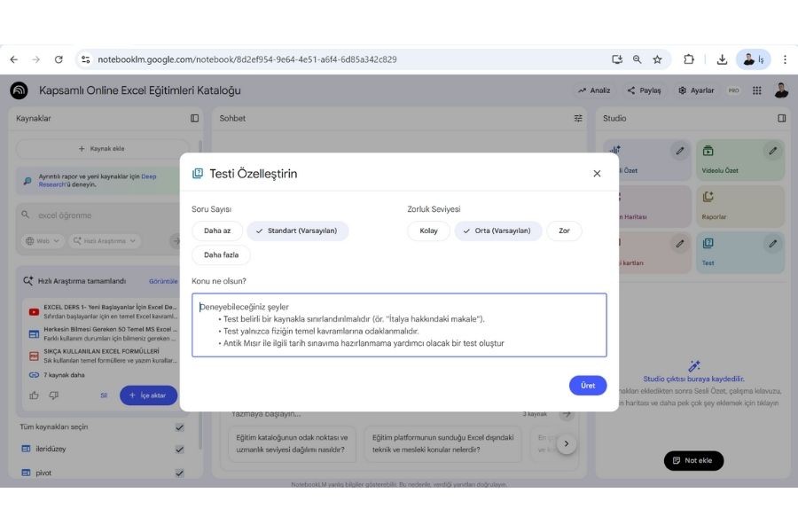The image size is (798, 532).
Task: Open Ayarlar settings
Action: tap(696, 90)
